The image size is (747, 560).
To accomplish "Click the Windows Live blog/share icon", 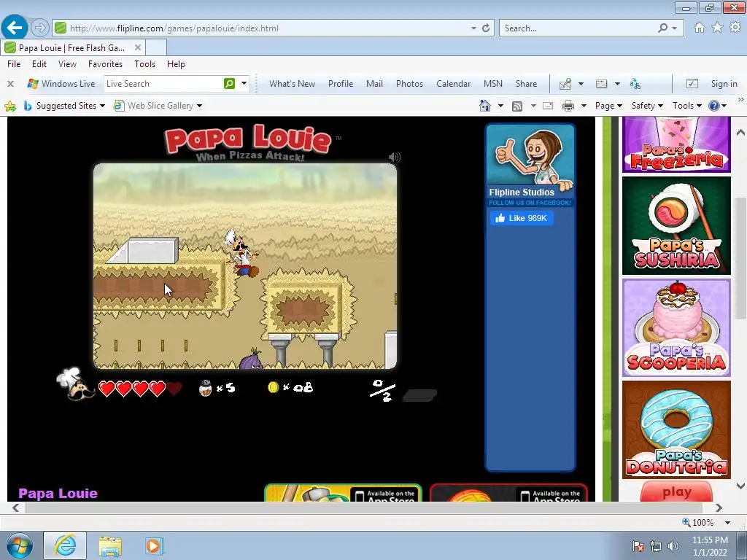I will (565, 84).
